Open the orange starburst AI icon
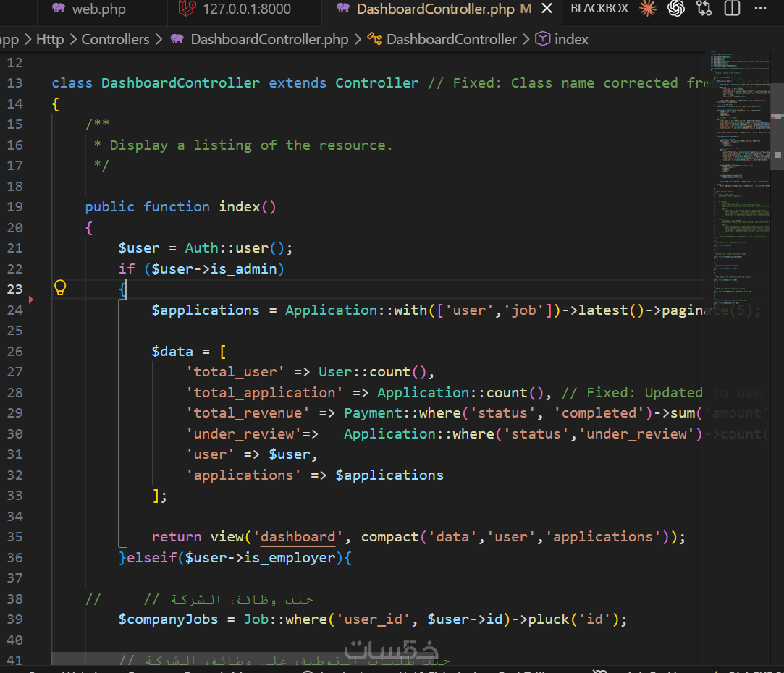Viewport: 784px width, 673px height. pyautogui.click(x=648, y=8)
